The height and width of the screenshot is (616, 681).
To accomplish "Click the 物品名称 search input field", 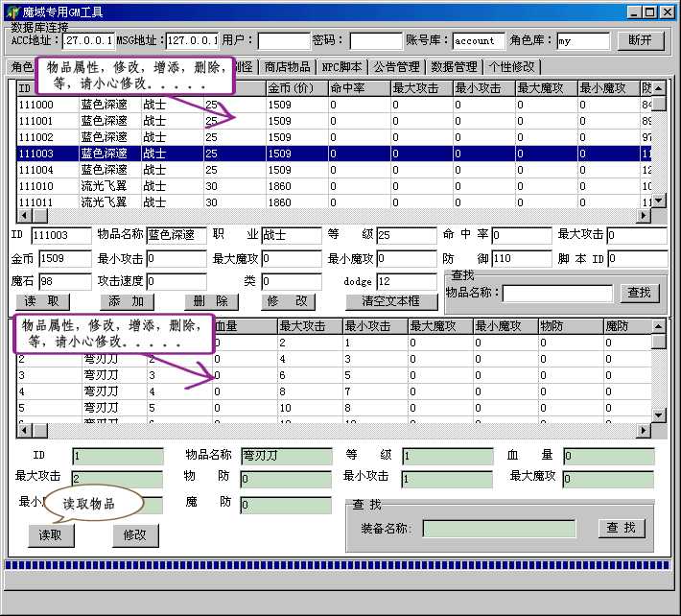I will (557, 294).
